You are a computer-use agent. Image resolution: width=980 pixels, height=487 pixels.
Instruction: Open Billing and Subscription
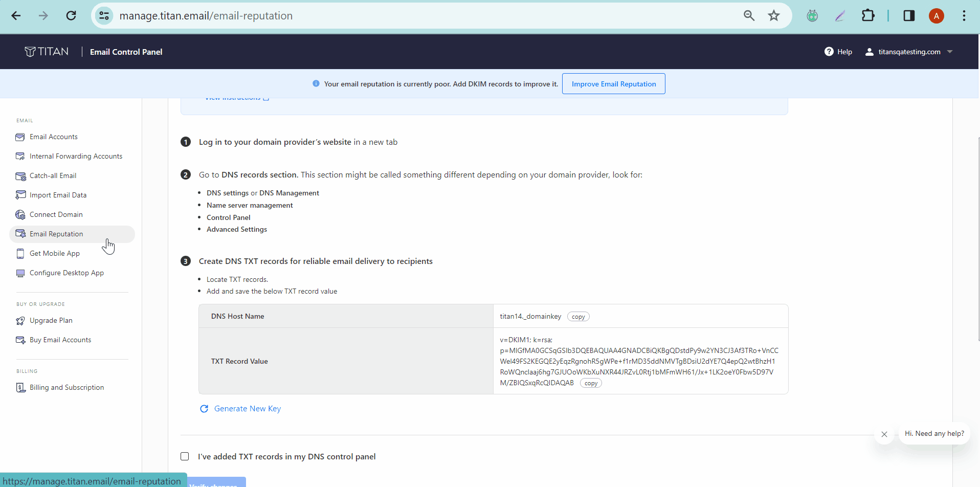[66, 387]
